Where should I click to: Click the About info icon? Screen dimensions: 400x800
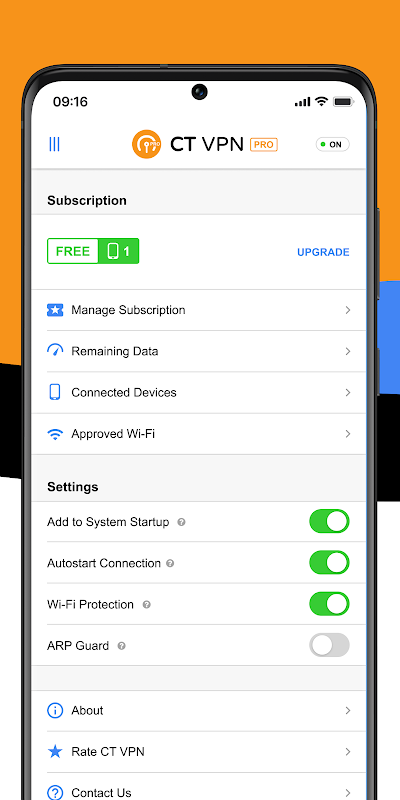click(x=55, y=710)
